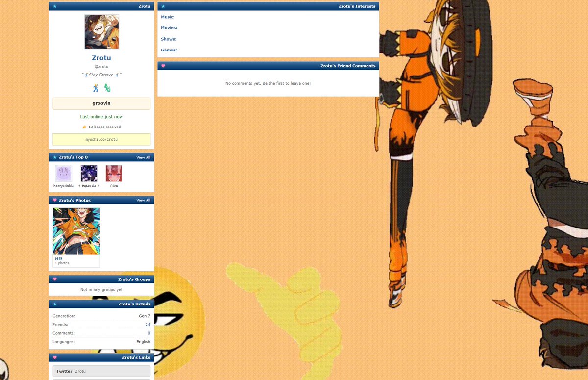This screenshot has width=588, height=380.
Task: Click the @zrotu handle text
Action: [x=101, y=67]
